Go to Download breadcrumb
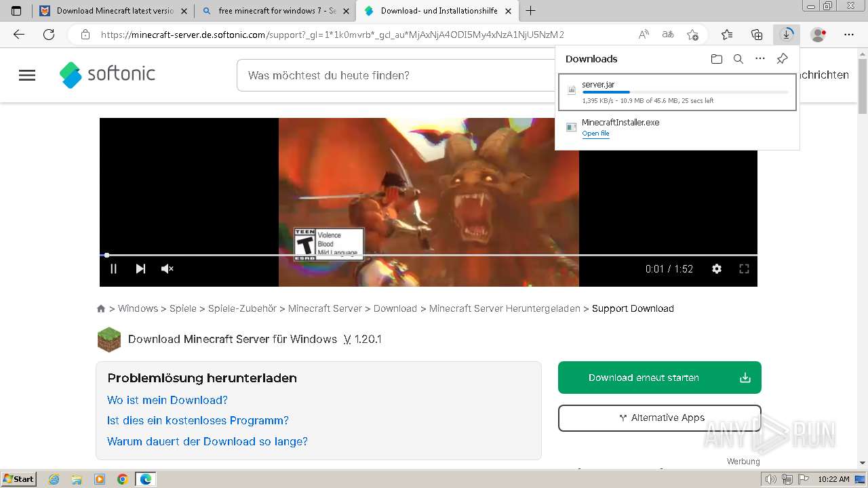 click(395, 308)
